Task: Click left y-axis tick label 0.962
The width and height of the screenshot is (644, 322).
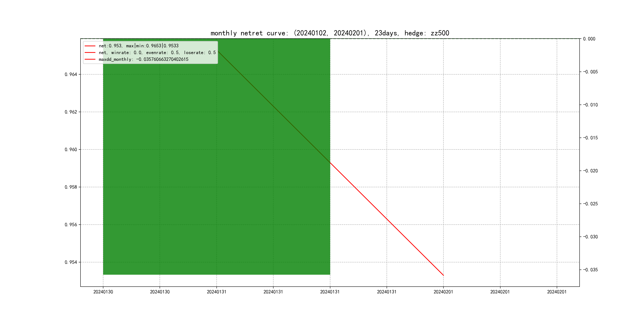Action: [x=71, y=112]
